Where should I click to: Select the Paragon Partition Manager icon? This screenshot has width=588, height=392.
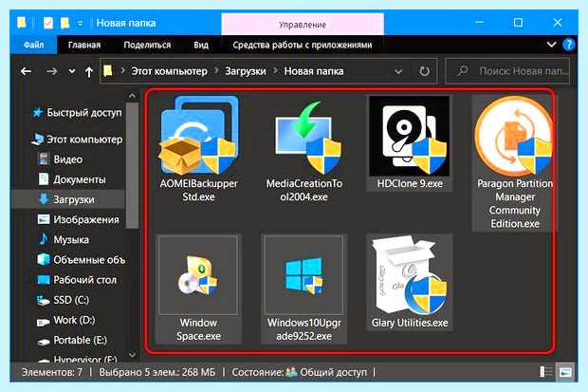[514, 136]
